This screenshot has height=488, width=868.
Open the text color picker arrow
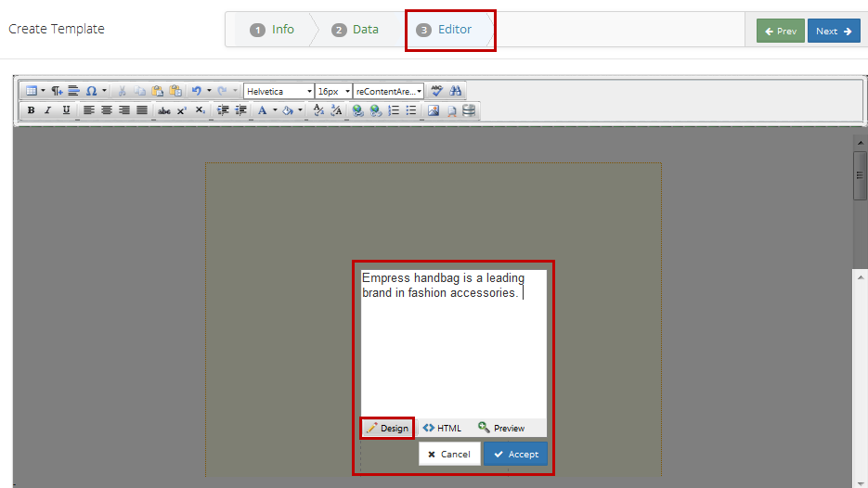click(x=275, y=110)
